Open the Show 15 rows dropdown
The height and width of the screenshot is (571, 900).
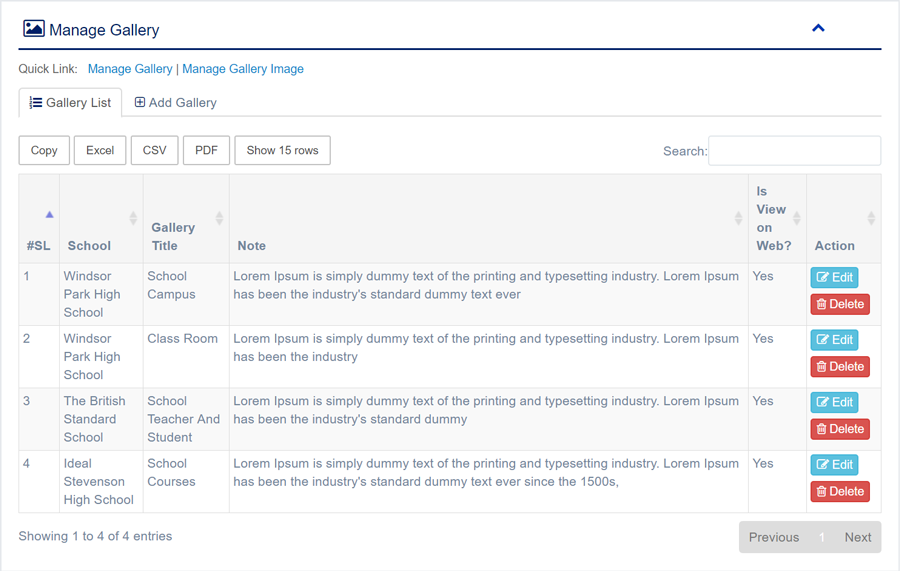(282, 150)
